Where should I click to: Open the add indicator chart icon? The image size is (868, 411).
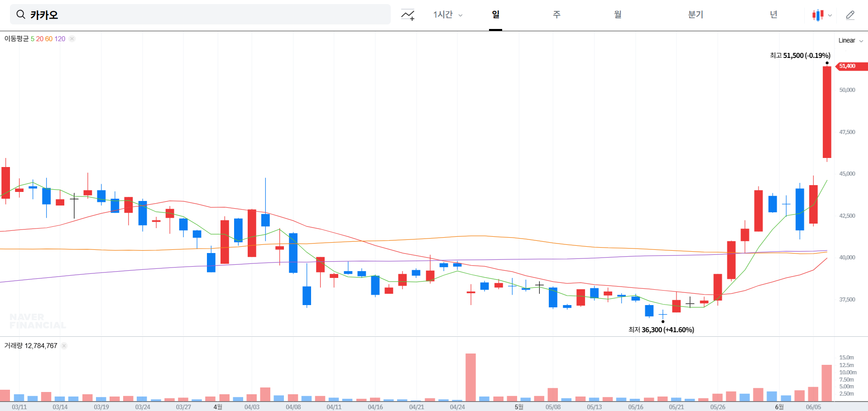point(408,15)
